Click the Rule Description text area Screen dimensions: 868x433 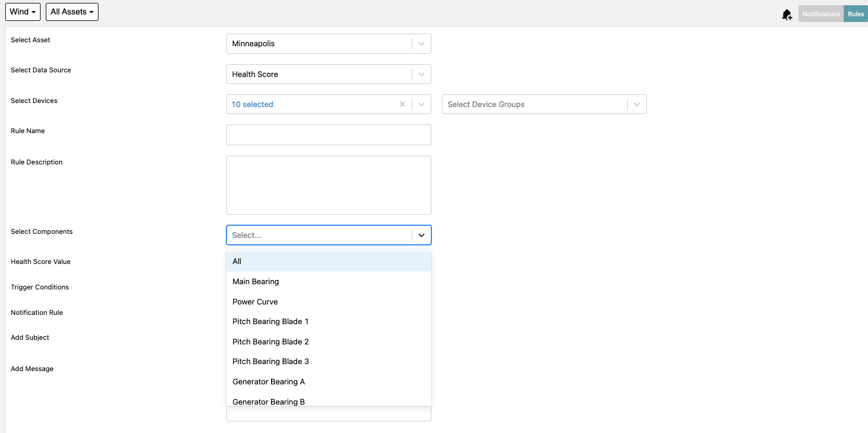[329, 185]
